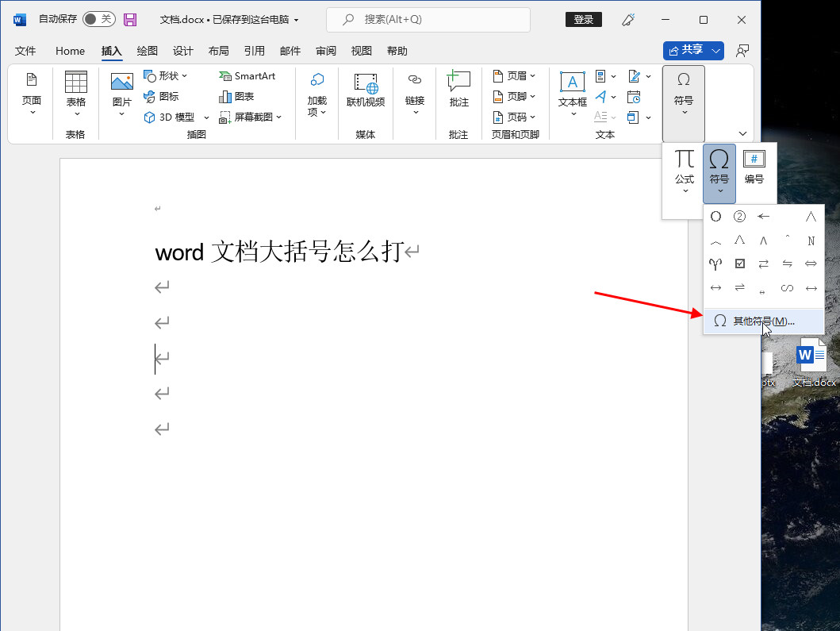The image size is (840, 631).
Task: Click the 3D 模型 cube icon
Action: click(149, 117)
